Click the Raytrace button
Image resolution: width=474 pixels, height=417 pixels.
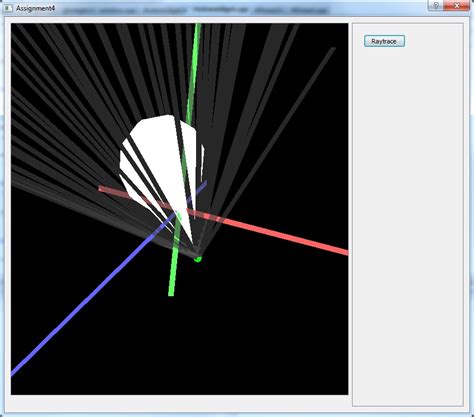[384, 41]
